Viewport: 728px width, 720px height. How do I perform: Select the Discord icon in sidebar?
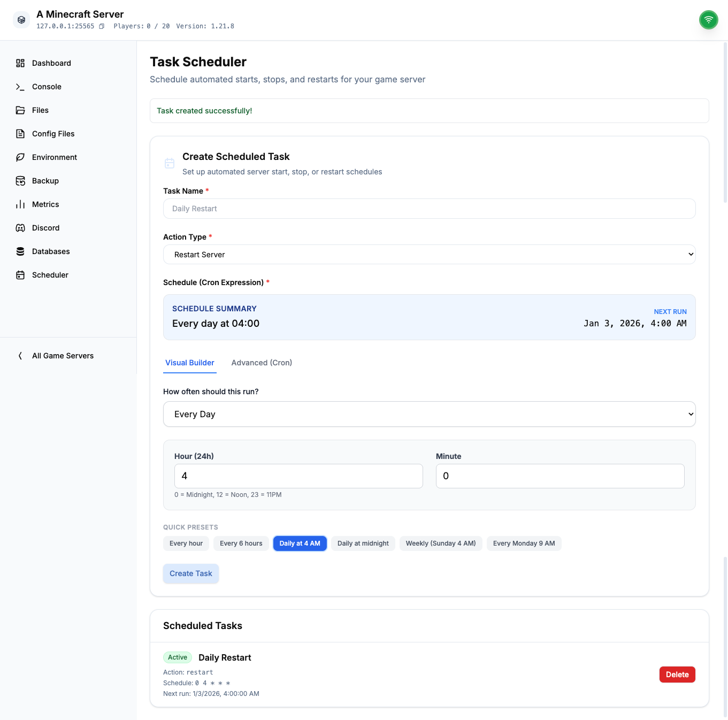[x=20, y=228]
